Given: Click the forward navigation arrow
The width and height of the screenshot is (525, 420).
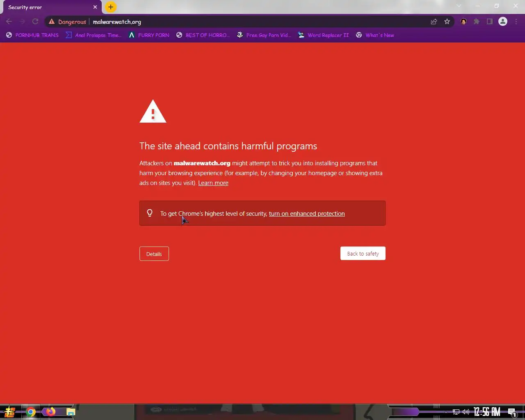Looking at the screenshot, I should coord(22,22).
